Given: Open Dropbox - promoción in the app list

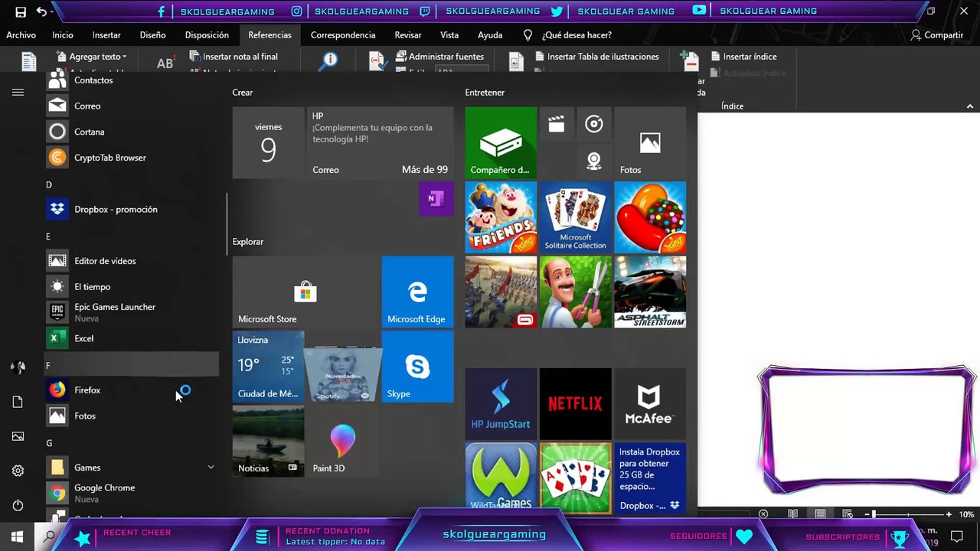Looking at the screenshot, I should [x=132, y=209].
